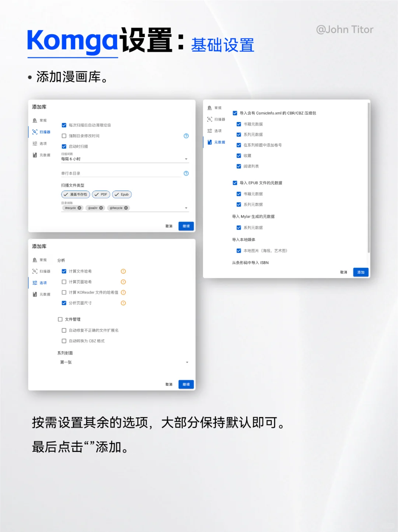Toggle 本地图片（海报、艺术图）checkbox
The image size is (398, 532).
point(239,251)
